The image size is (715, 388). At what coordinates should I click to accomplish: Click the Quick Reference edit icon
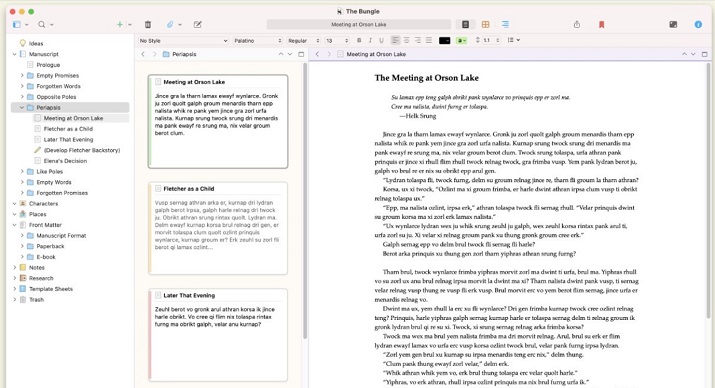coord(197,25)
